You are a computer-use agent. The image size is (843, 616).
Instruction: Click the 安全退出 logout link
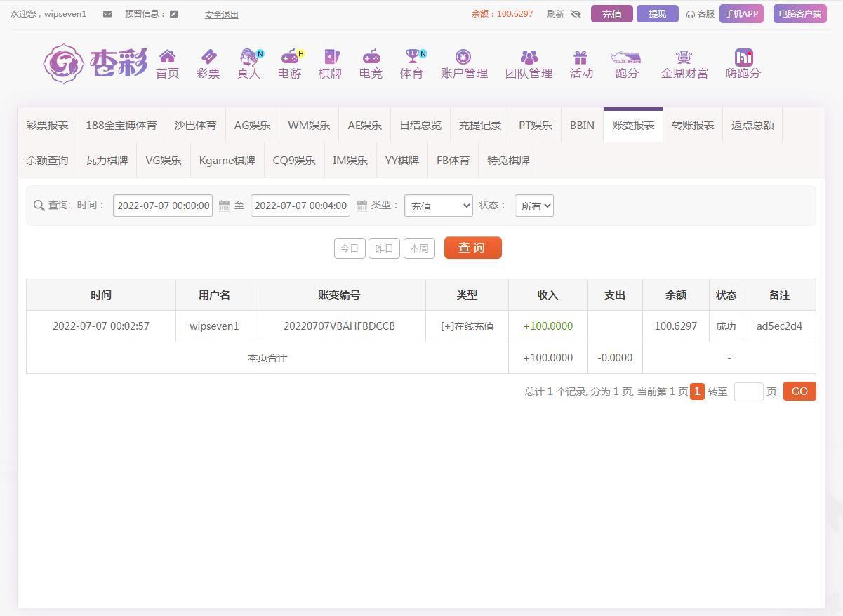(221, 14)
